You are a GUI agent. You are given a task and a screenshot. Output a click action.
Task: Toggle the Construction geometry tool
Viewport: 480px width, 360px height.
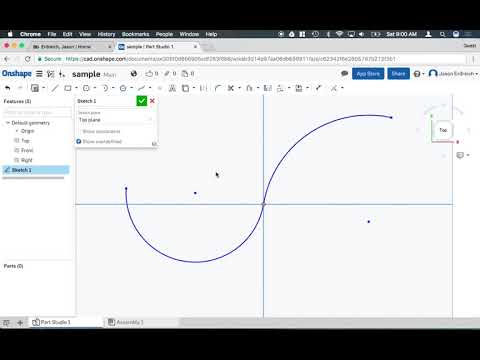[x=203, y=88]
